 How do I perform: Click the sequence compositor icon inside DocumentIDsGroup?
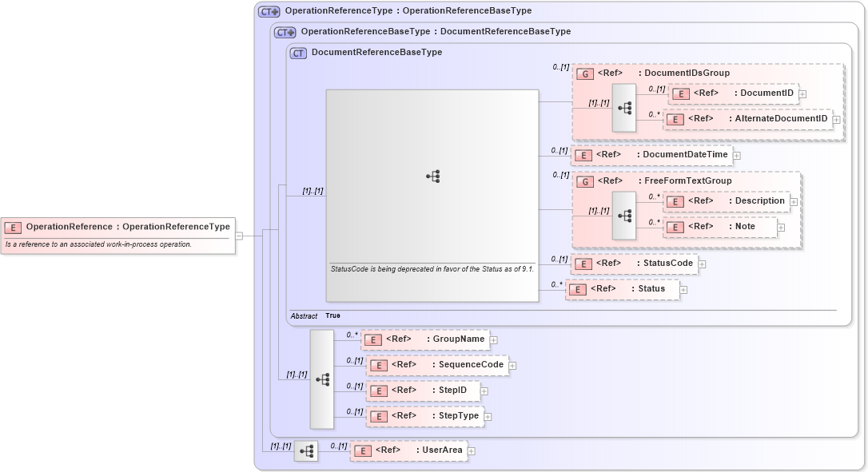(625, 106)
